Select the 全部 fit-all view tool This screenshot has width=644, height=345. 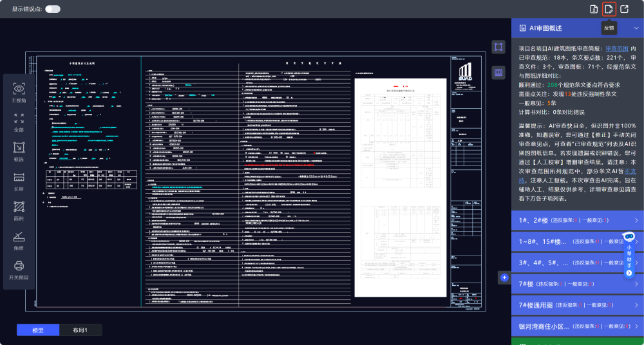click(19, 118)
